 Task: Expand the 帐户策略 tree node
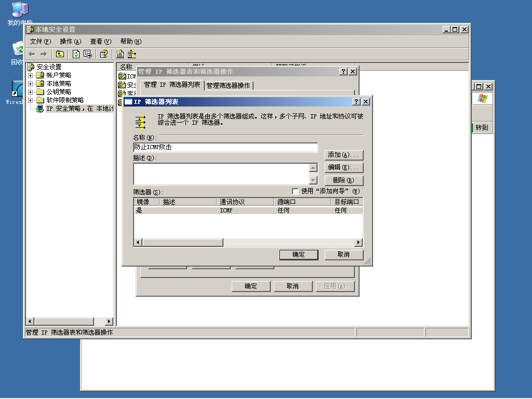coord(31,75)
